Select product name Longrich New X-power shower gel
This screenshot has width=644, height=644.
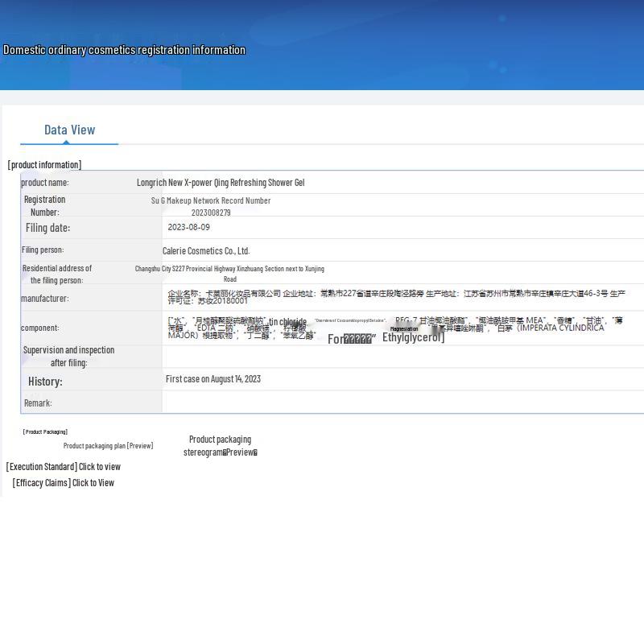pos(221,183)
